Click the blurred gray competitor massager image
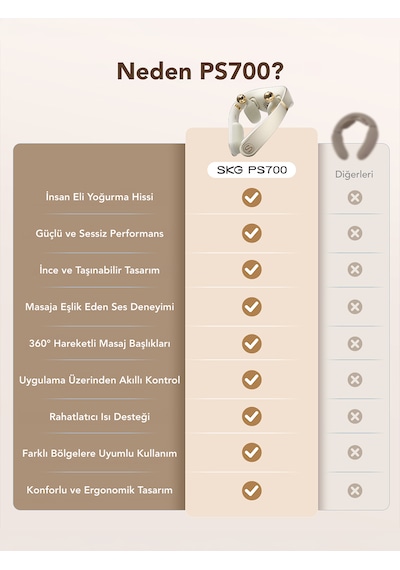Image resolution: width=400 pixels, height=570 pixels. 355,136
